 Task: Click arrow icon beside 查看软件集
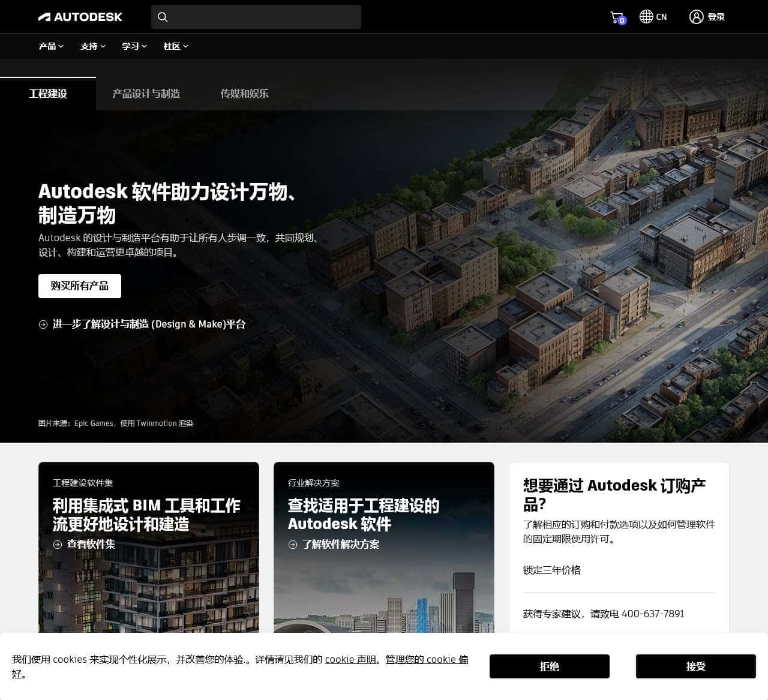coord(58,545)
